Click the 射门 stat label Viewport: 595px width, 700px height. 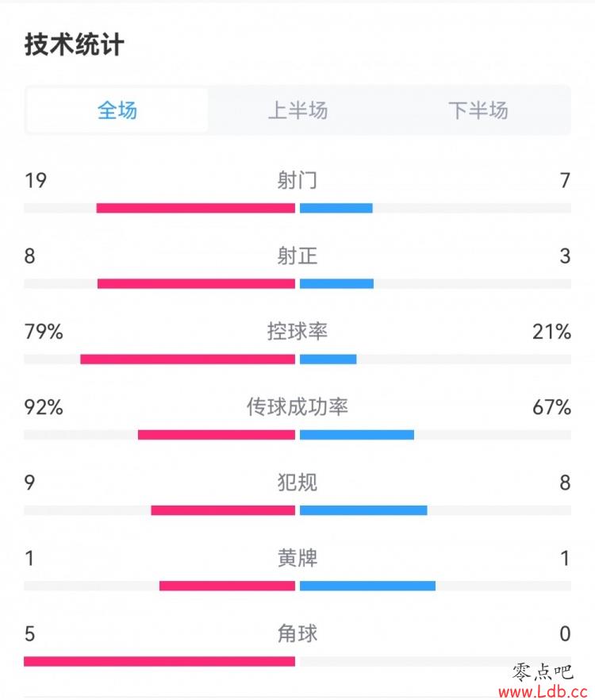[297, 180]
